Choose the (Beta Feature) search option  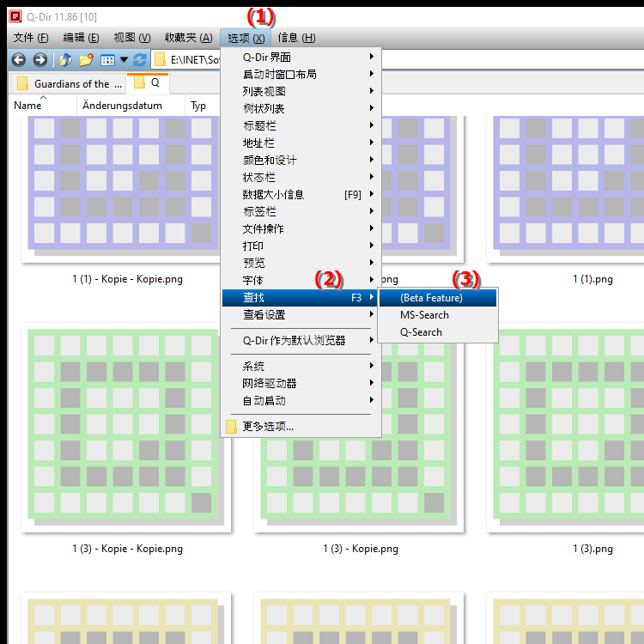coord(437,298)
